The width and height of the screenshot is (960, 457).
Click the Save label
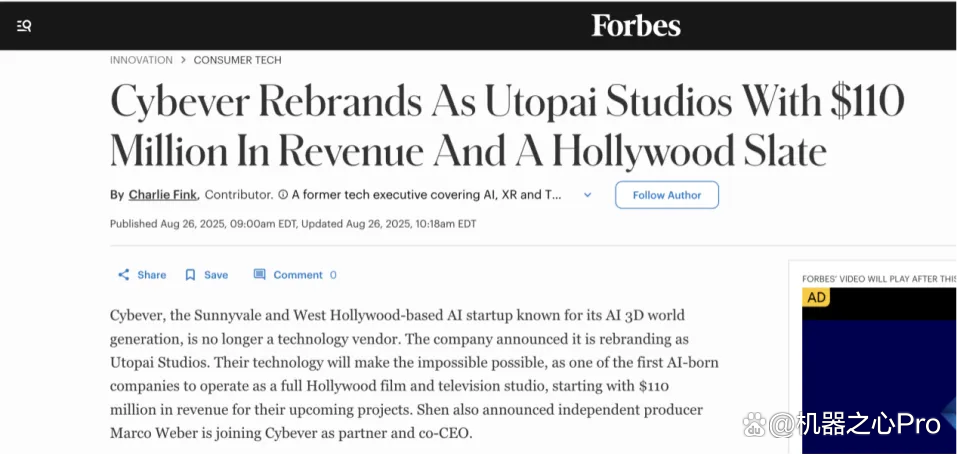tap(216, 274)
